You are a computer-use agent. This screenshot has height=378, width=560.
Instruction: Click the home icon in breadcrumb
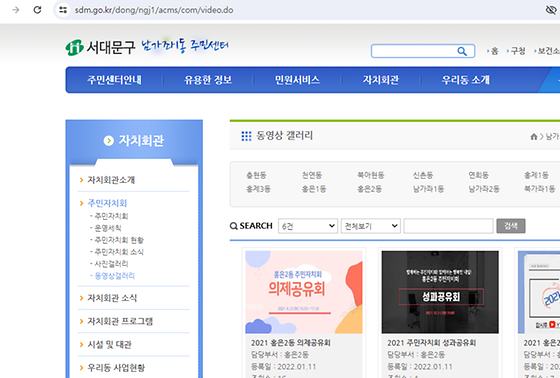[534, 136]
